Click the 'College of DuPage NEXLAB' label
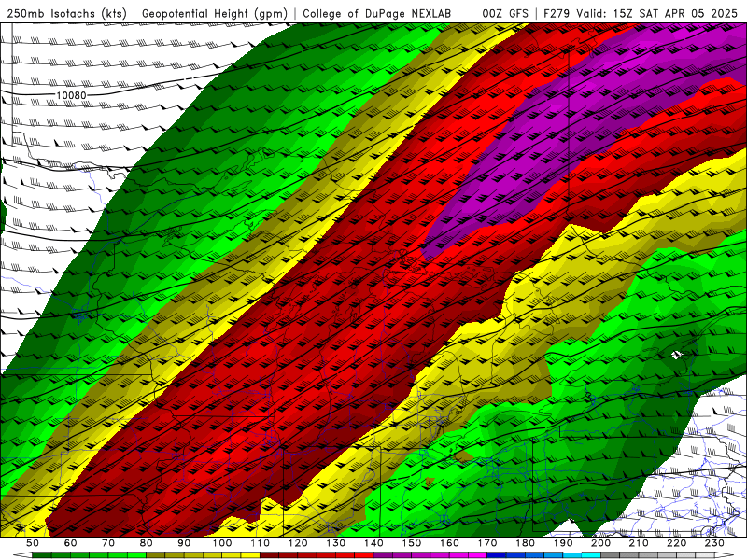The image size is (747, 560). pyautogui.click(x=376, y=14)
